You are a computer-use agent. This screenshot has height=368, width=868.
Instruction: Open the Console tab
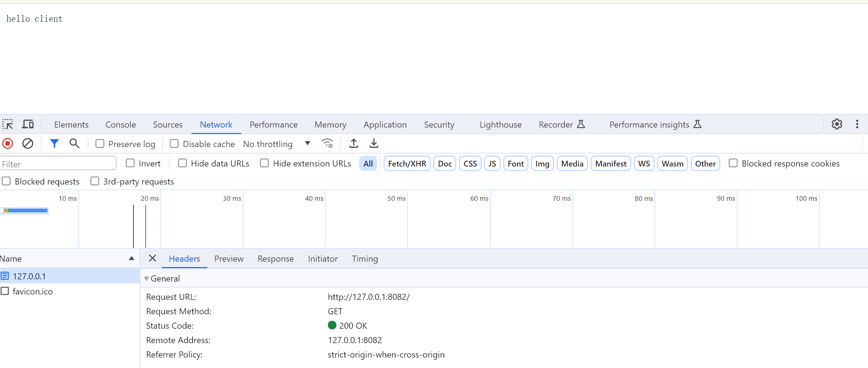pyautogui.click(x=120, y=124)
